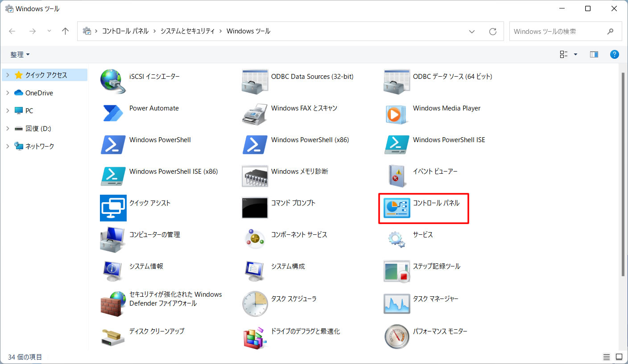The height and width of the screenshot is (364, 628).
Task: Select the コントロール パネル icon
Action: (x=397, y=208)
